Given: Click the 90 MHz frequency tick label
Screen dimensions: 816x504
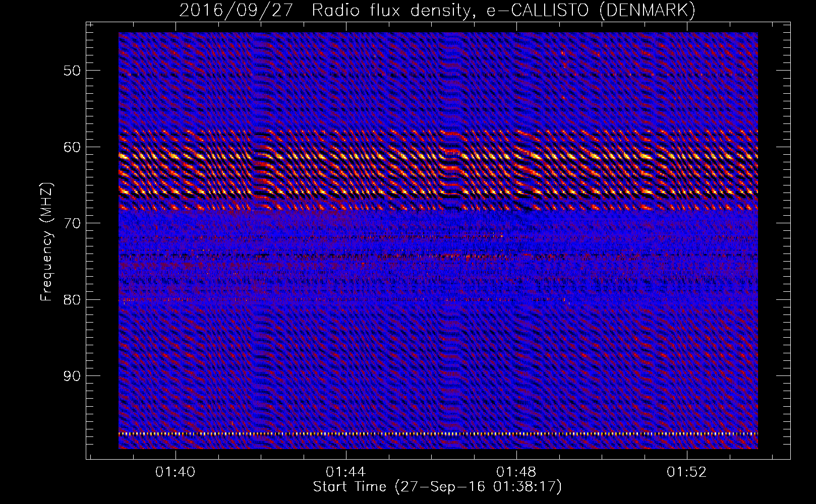Looking at the screenshot, I should (72, 376).
